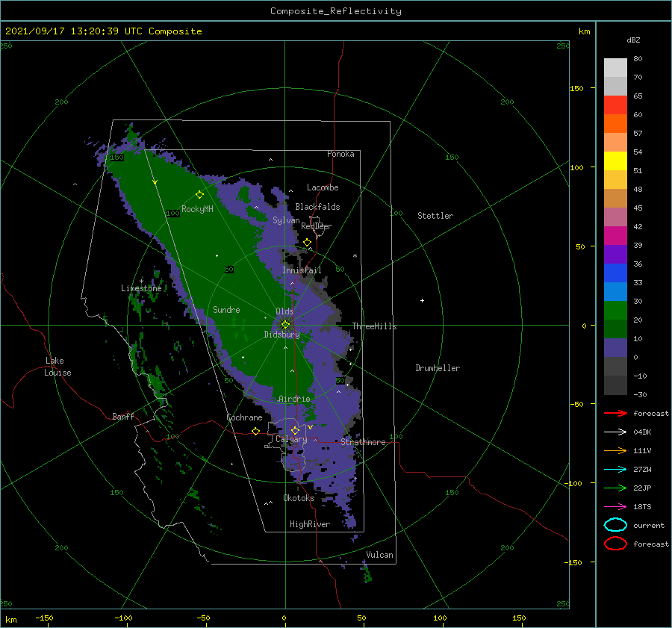Screen dimensions: 672x628
Task: Click the magenta 18TS arrow icon
Action: (x=615, y=507)
